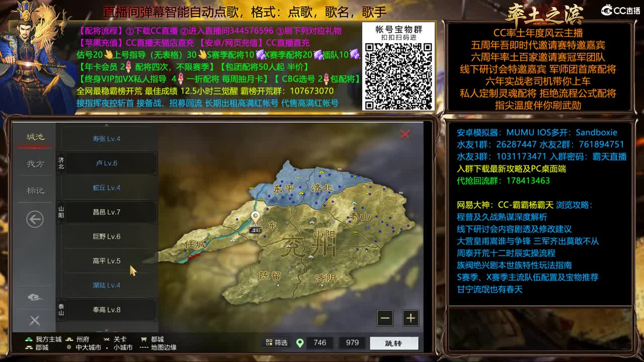Click the 泰山 group label in list
This screenshot has width=644, height=362.
(x=61, y=310)
